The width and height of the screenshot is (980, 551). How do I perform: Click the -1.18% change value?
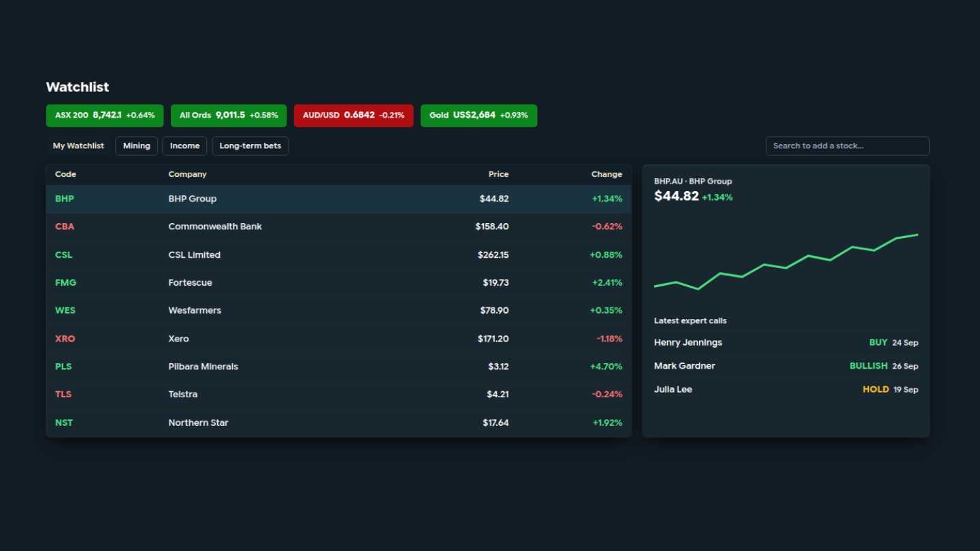pos(609,339)
